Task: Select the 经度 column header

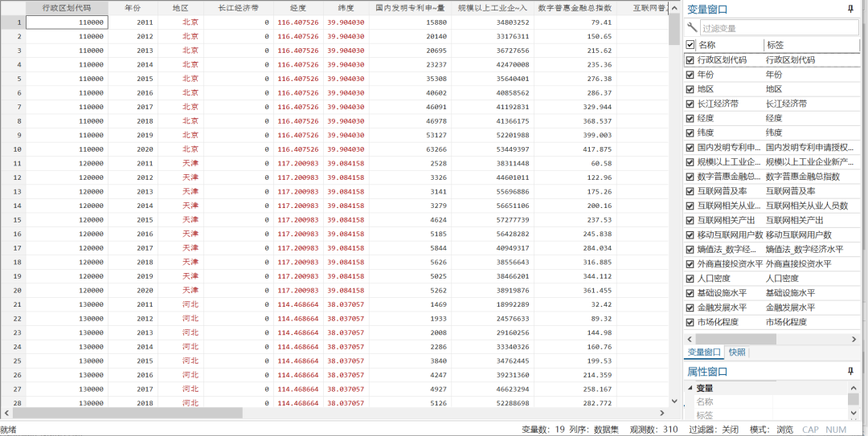Action: click(x=298, y=8)
